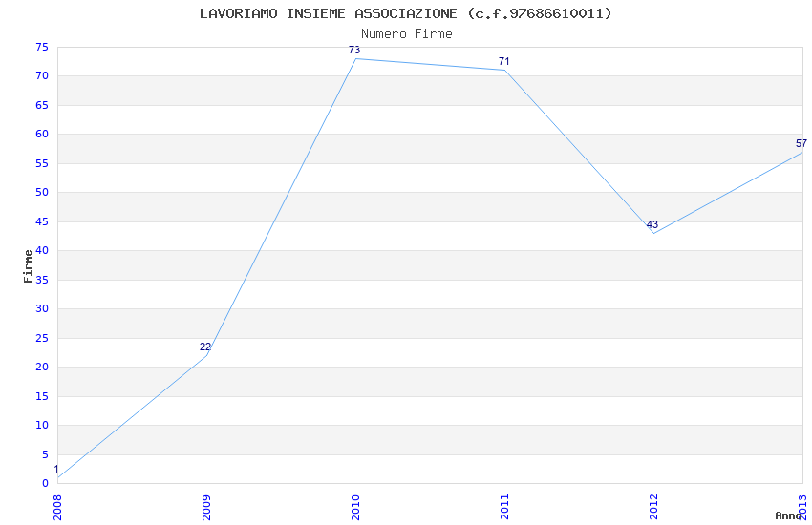
Task: Click the y-axis tick label 65
Action: pyautogui.click(x=42, y=106)
